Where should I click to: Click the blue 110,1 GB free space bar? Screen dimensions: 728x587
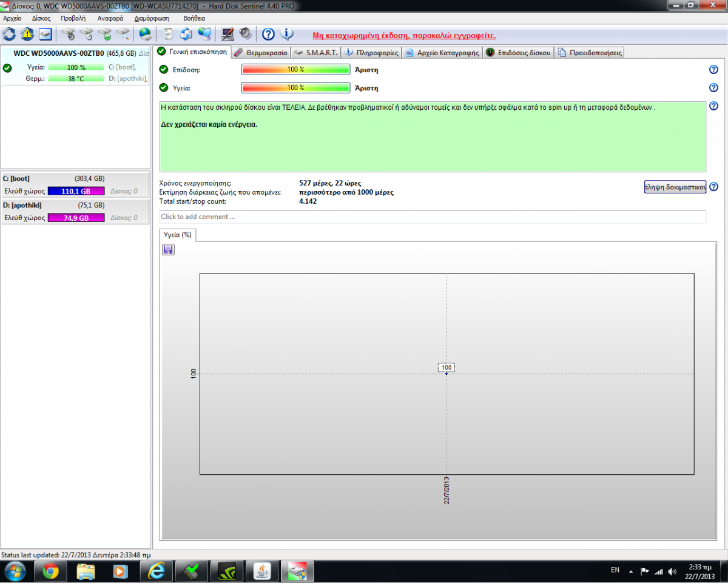pyautogui.click(x=76, y=191)
